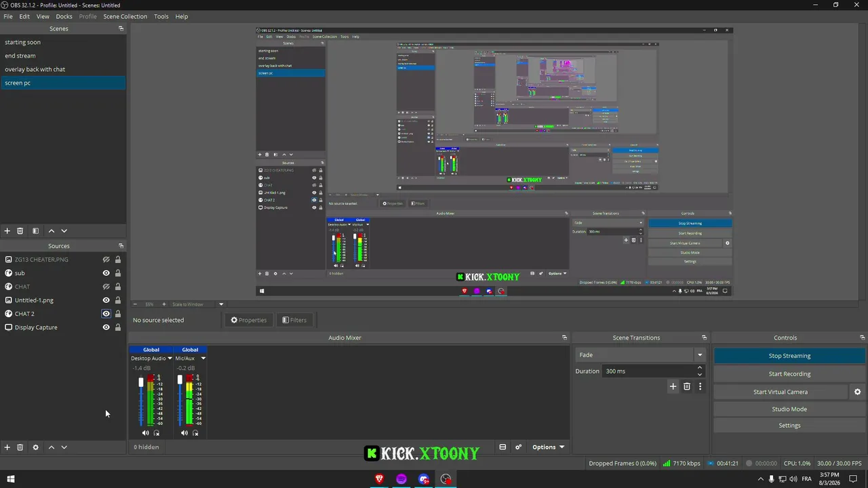This screenshot has width=868, height=488.
Task: Zoom out the preview with the minus icon
Action: (135, 304)
